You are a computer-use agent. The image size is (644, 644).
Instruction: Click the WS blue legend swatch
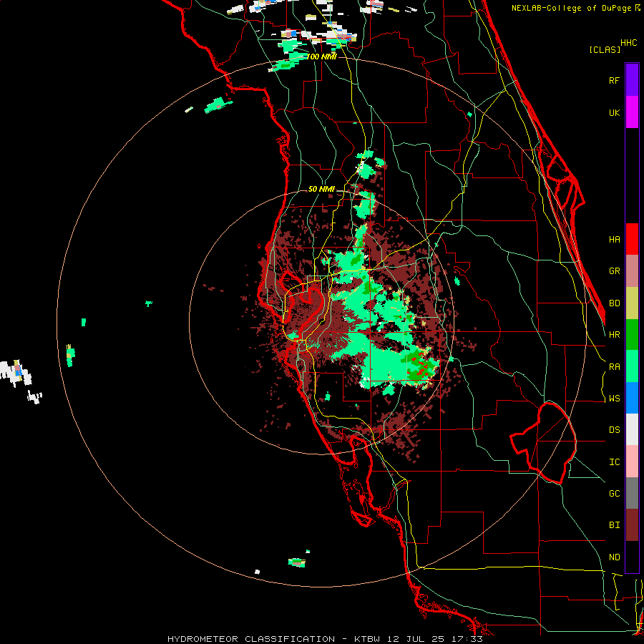coord(632,398)
